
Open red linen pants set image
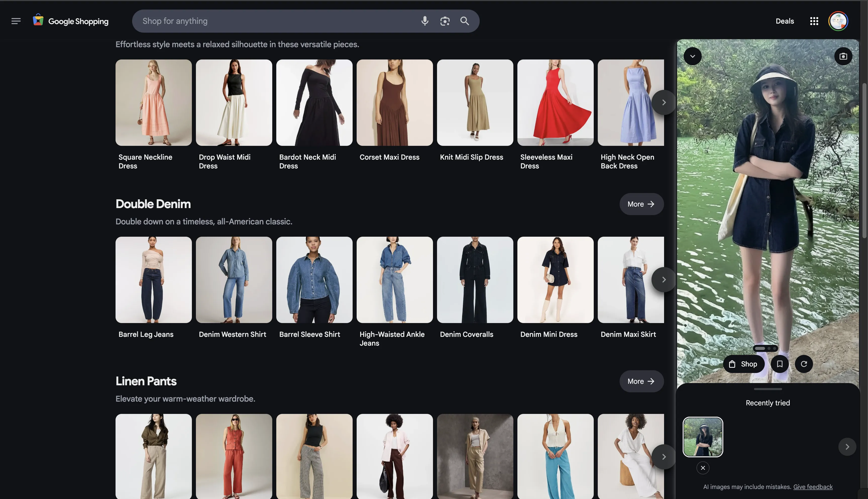click(234, 457)
